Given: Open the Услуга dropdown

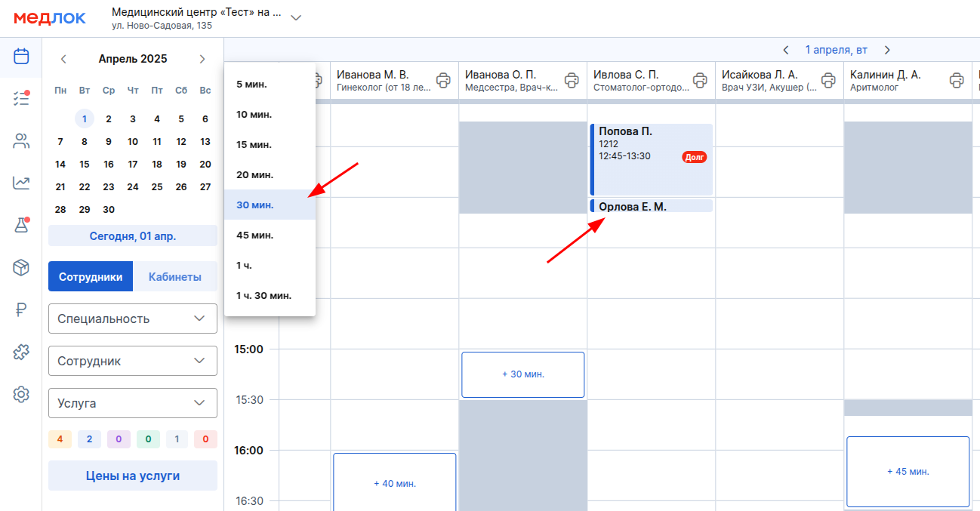Looking at the screenshot, I should pyautogui.click(x=133, y=403).
